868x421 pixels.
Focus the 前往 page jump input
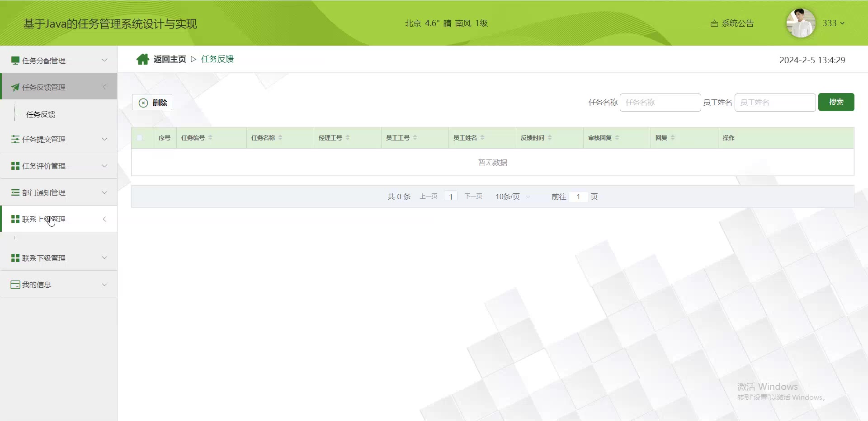(578, 196)
